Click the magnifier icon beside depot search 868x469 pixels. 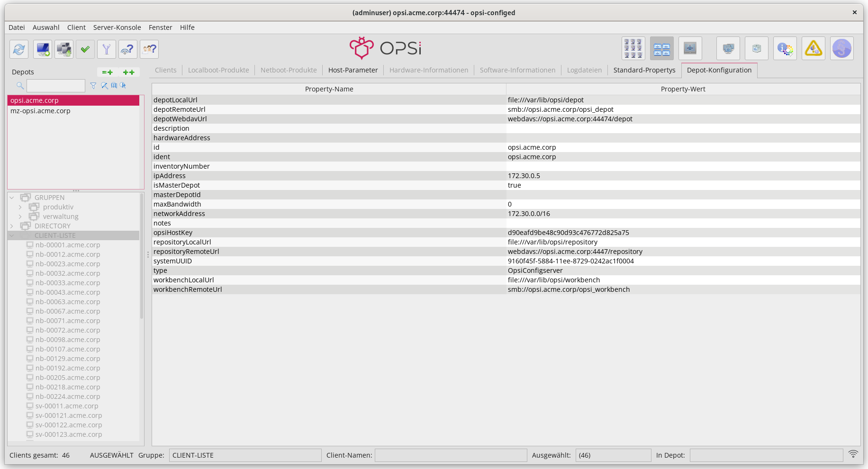(20, 86)
